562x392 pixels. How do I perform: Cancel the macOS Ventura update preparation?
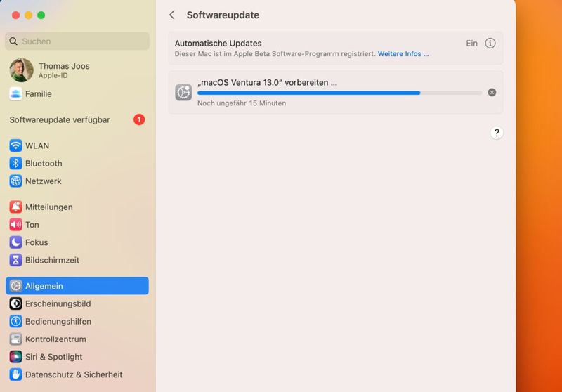point(492,93)
